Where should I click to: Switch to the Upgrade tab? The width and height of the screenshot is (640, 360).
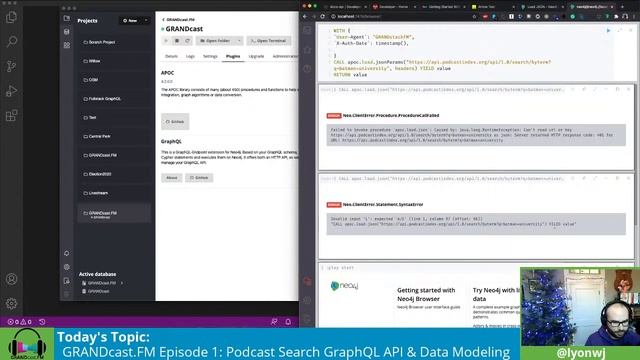(256, 56)
